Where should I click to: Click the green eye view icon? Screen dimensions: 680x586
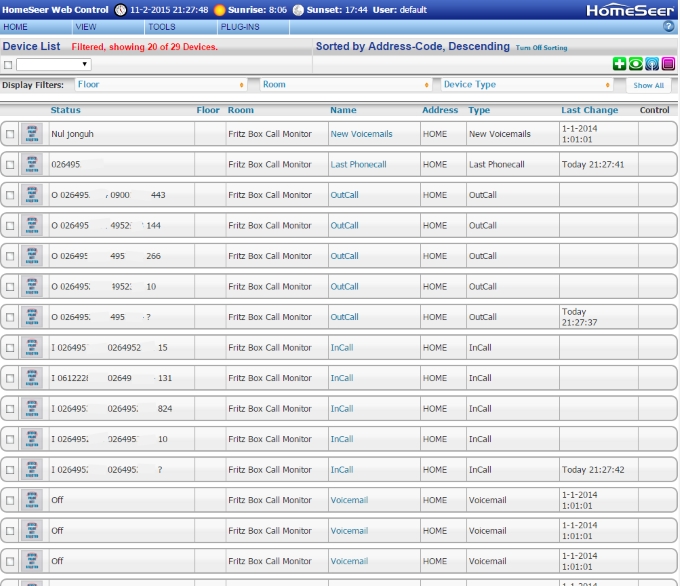(635, 64)
